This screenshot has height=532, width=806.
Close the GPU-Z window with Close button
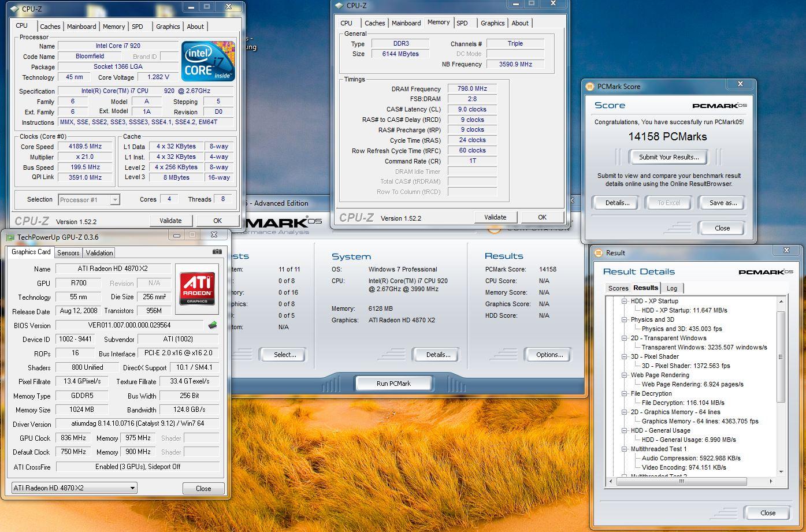pyautogui.click(x=203, y=488)
